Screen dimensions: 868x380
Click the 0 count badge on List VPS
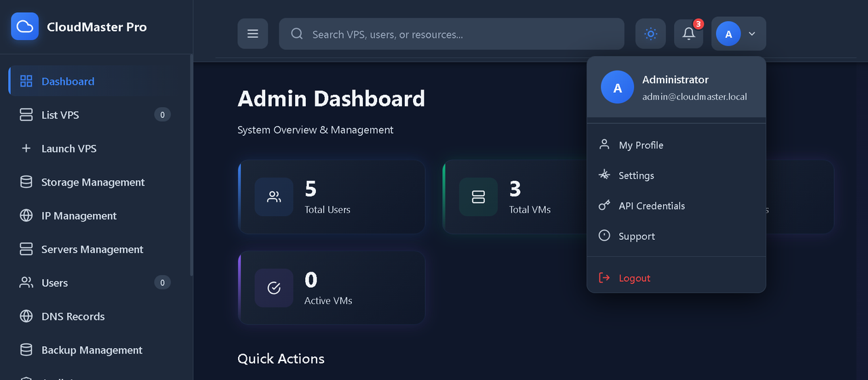coord(162,114)
